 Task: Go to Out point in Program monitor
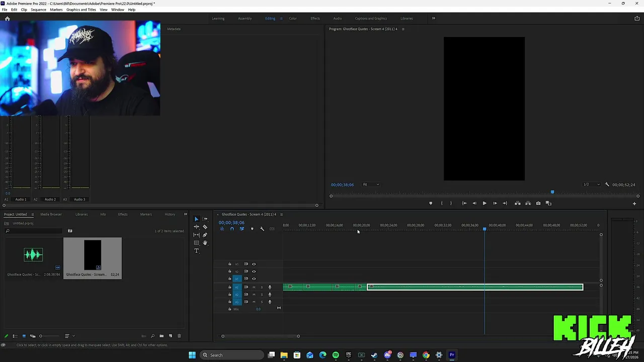coord(505,203)
